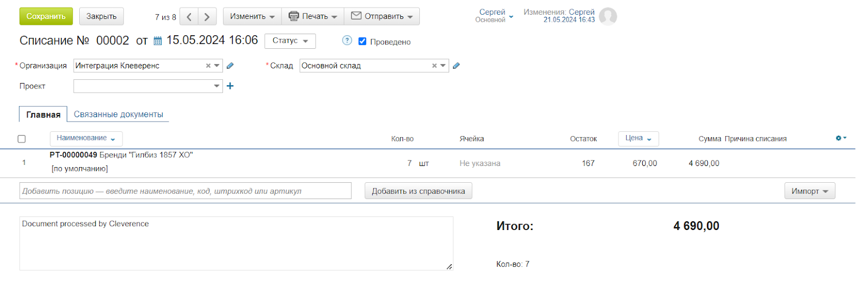Click the comment text area
868x281 pixels.
tap(237, 244)
